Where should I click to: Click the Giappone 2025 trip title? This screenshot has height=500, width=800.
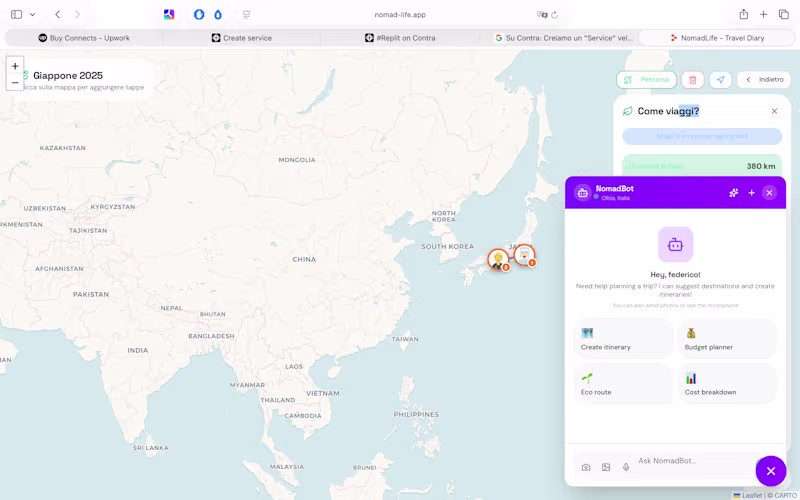coord(68,76)
